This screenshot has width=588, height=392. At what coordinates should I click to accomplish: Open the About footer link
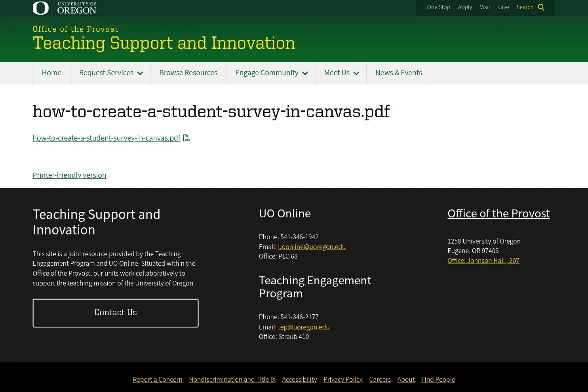point(406,379)
